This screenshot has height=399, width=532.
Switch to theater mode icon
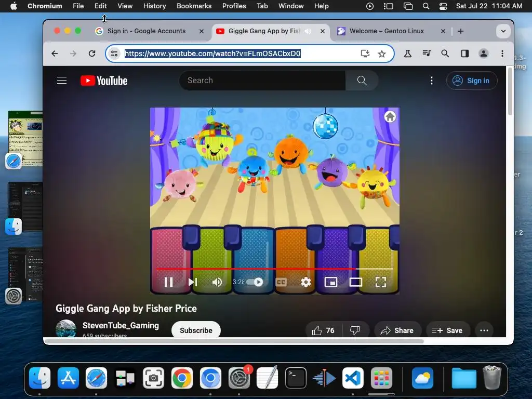pos(355,282)
